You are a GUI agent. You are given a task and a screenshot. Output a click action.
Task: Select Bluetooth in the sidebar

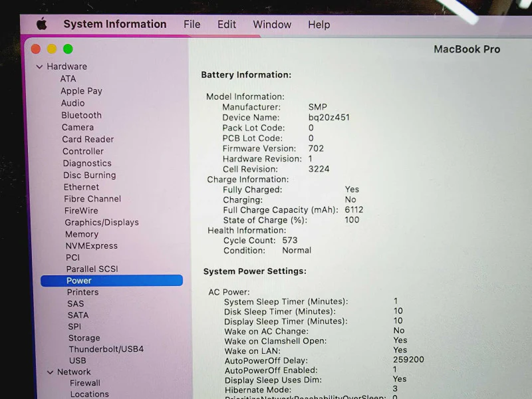81,115
